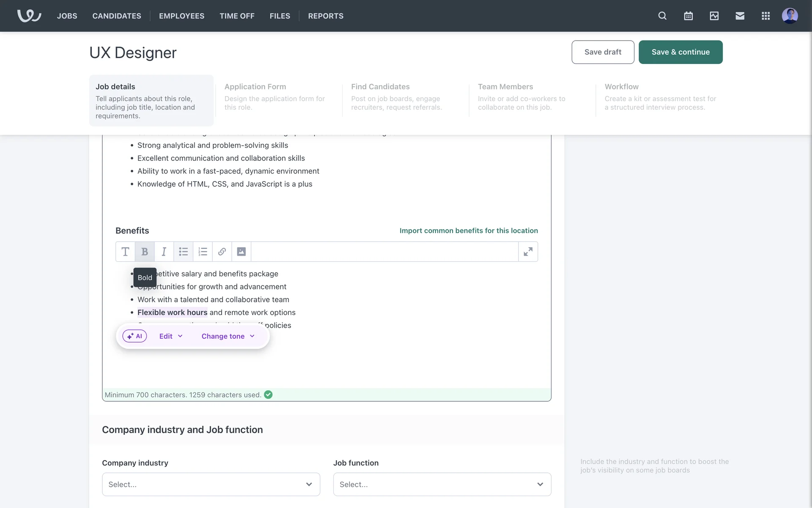812x508 pixels.
Task: Switch to the Application Form step
Action: point(275,97)
